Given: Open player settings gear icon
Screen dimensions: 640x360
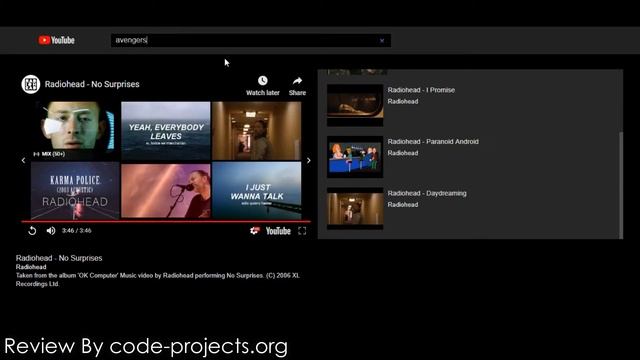Looking at the screenshot, I should [x=254, y=231].
